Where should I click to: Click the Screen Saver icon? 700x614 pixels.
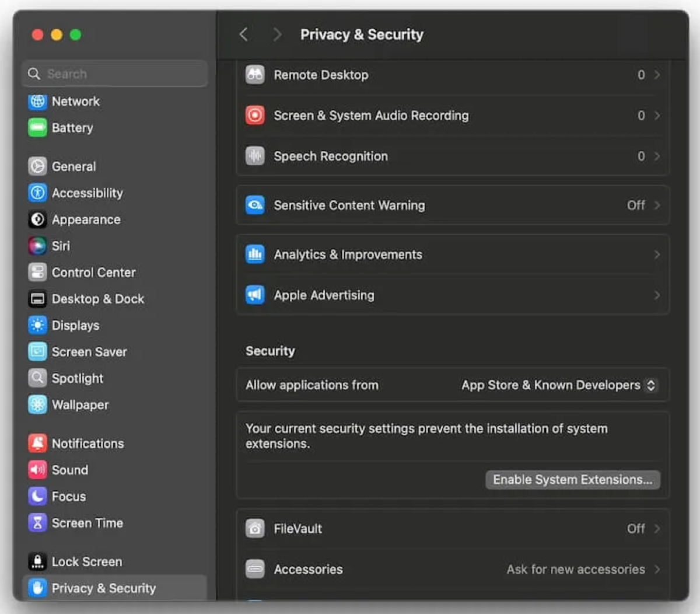pos(37,351)
